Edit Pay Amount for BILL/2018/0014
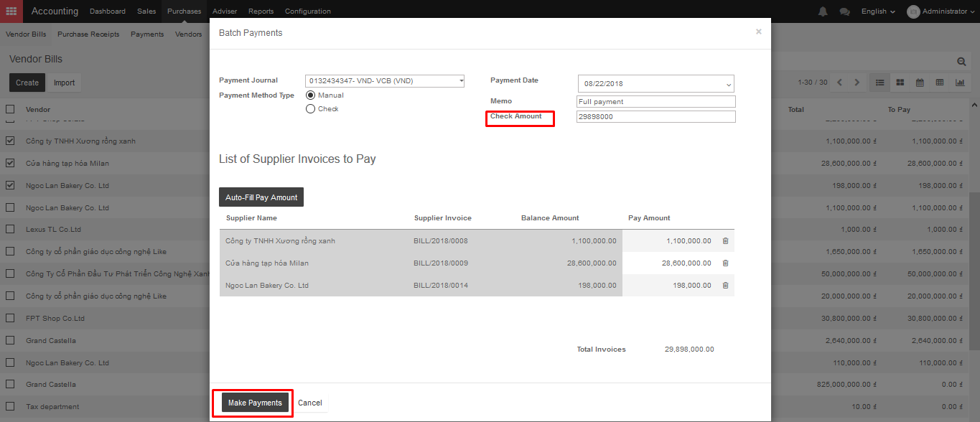Viewport: 980px width, 422px height. (669, 286)
